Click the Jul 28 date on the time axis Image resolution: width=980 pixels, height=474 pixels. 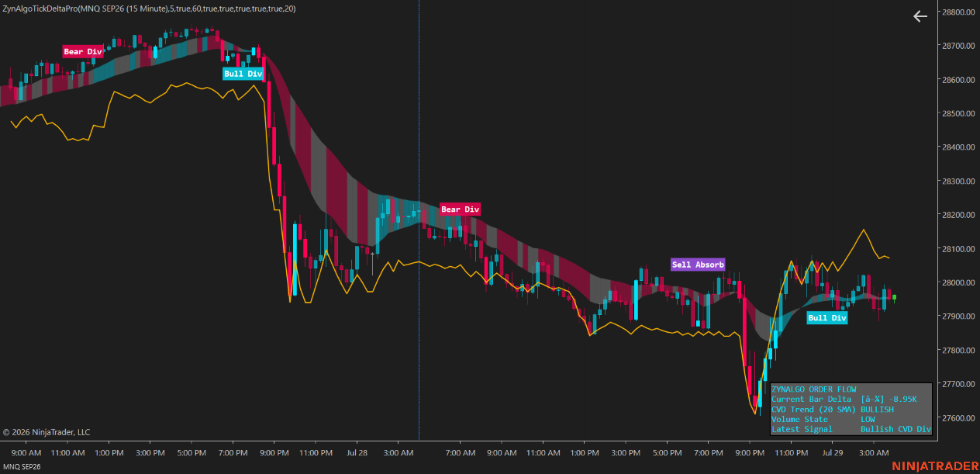[357, 452]
